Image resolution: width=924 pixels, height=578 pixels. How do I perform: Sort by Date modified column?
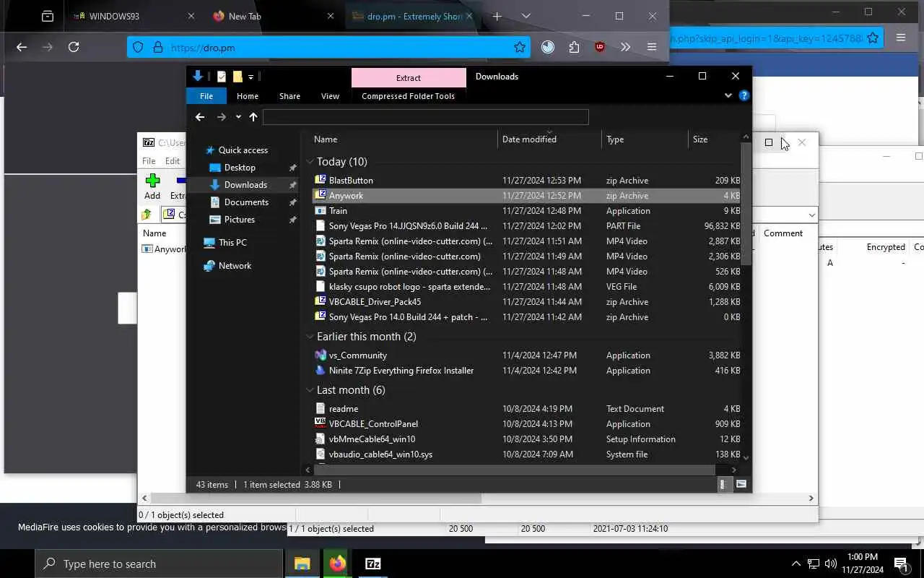click(549, 139)
